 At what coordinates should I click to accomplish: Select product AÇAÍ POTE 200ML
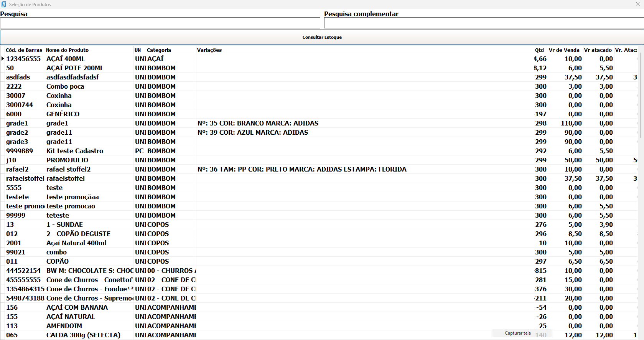pos(75,68)
